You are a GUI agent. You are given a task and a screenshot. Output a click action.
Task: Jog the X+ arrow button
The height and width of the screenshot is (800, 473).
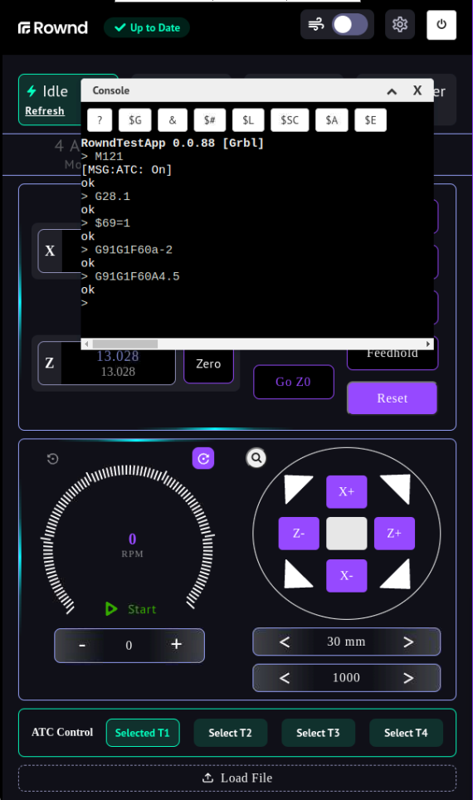point(346,492)
